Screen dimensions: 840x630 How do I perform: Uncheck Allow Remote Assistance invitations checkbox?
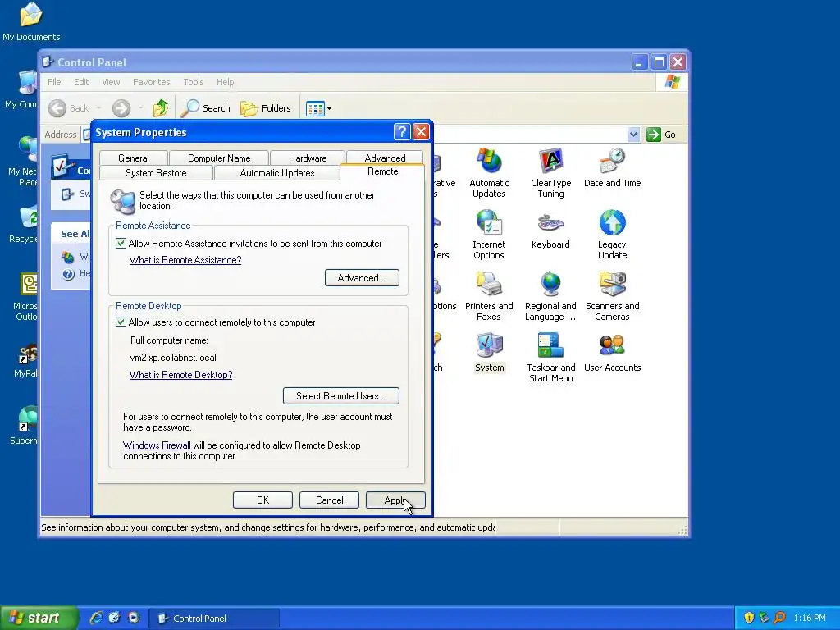121,243
